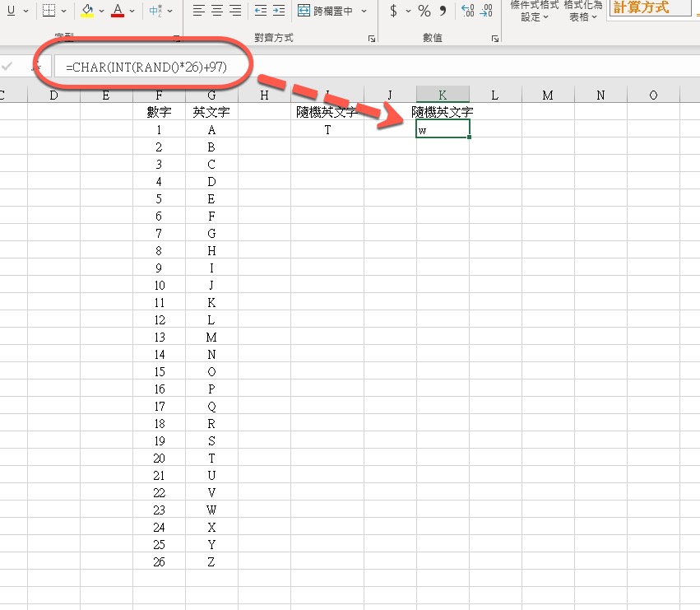Screen dimensions: 700x610
Task: Select the cell with letter M
Action: (x=211, y=337)
